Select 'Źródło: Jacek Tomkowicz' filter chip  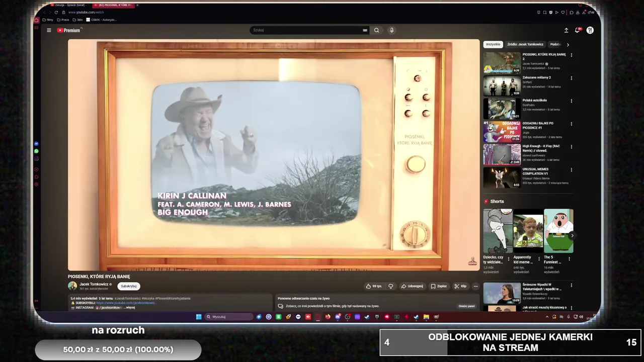(x=525, y=44)
